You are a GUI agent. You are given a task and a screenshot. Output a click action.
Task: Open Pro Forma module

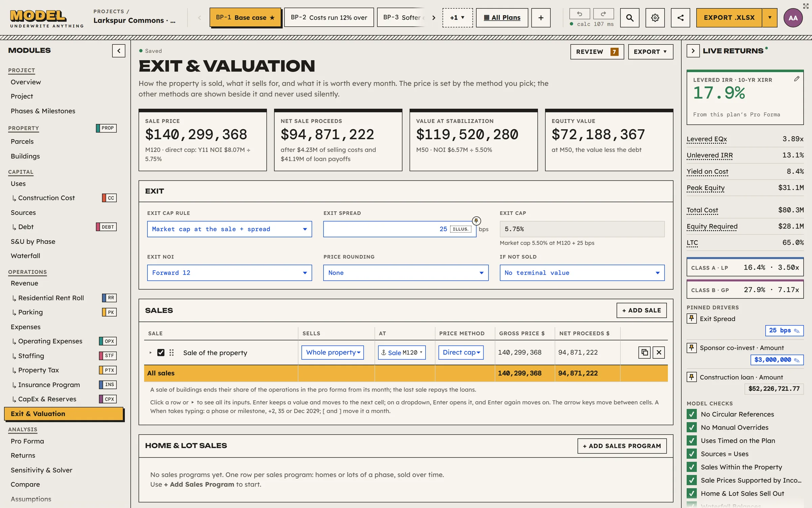(x=27, y=441)
